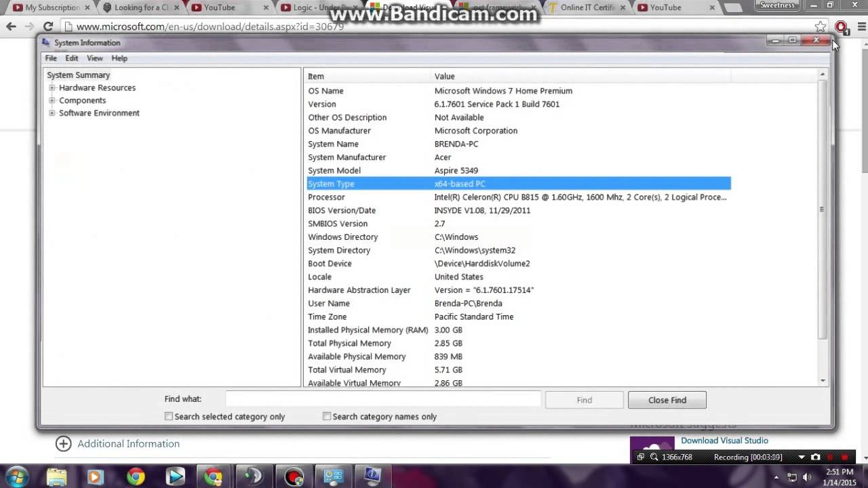Click Chrome address bar URL
The image size is (868, 488).
(x=210, y=26)
